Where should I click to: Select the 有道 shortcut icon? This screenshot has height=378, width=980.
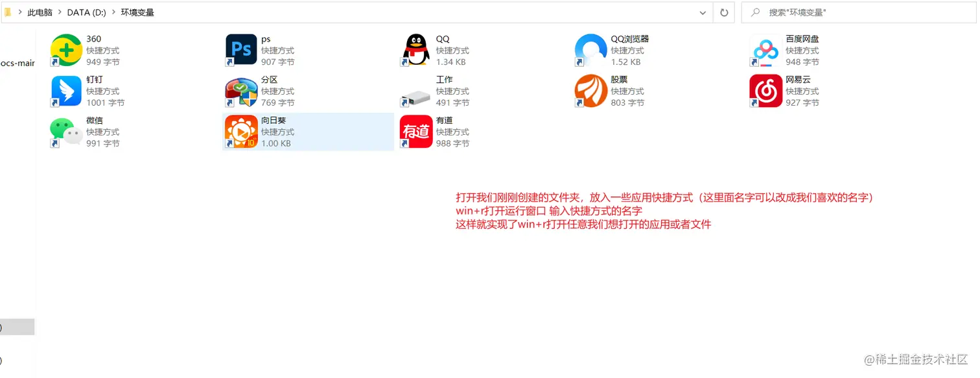coord(416,132)
